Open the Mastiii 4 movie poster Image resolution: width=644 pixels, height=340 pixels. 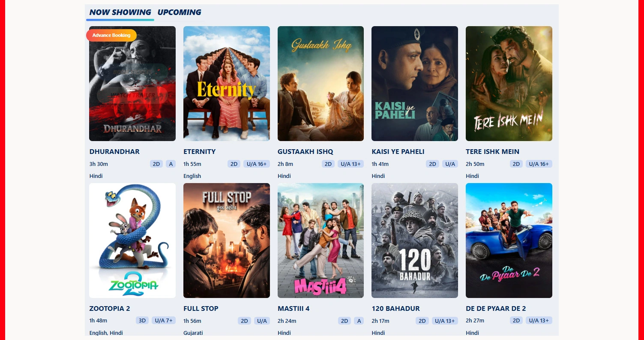tap(321, 241)
